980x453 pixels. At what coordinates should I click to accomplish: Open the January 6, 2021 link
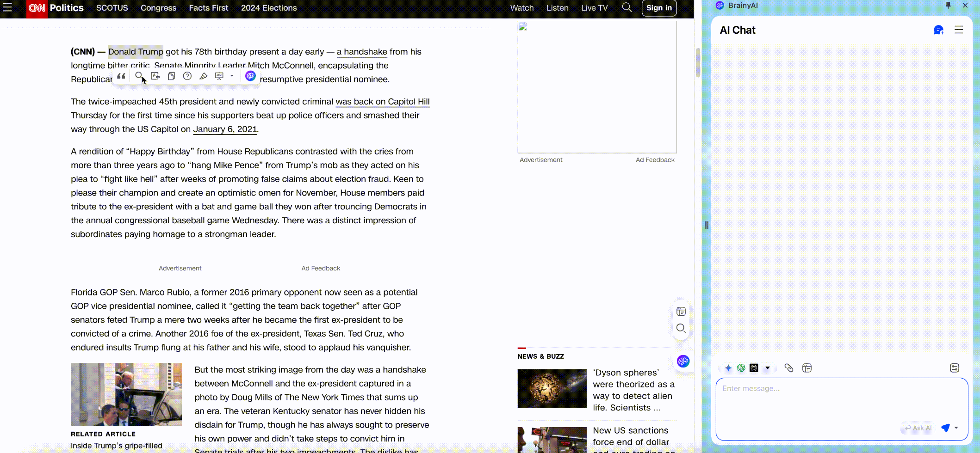pyautogui.click(x=225, y=129)
